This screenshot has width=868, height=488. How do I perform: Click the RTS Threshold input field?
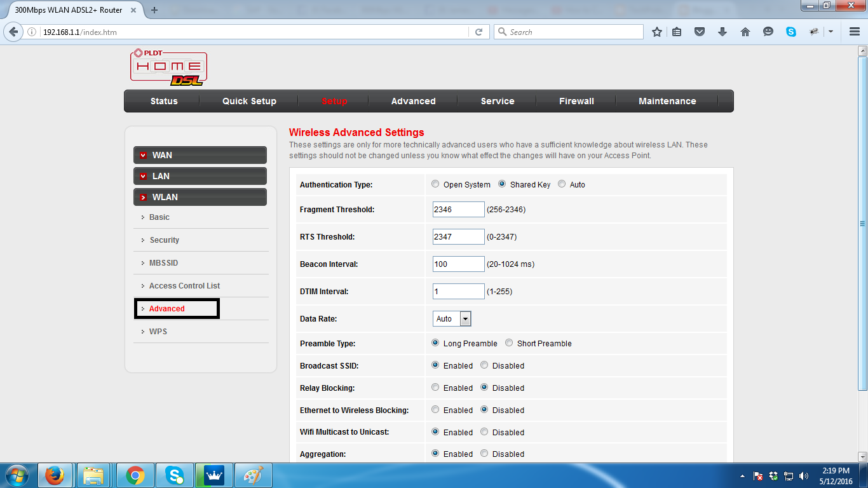(458, 237)
